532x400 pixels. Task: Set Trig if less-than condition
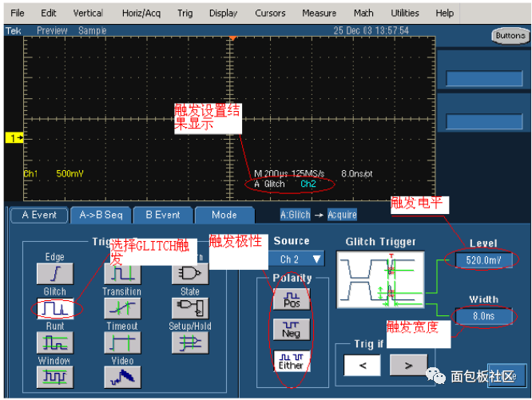tap(363, 366)
